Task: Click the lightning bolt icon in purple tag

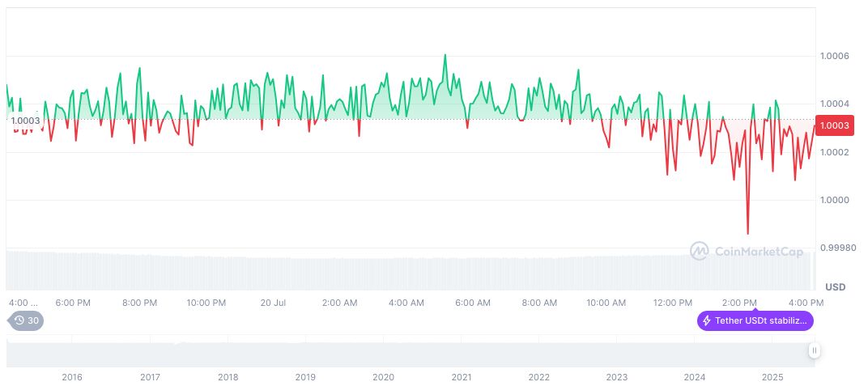Action: pyautogui.click(x=707, y=320)
